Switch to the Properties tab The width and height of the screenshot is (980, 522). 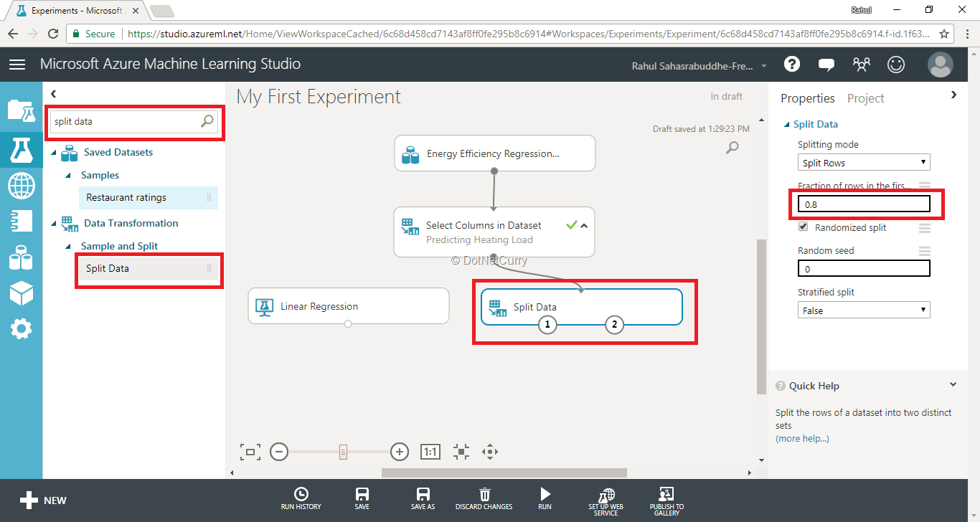click(808, 98)
